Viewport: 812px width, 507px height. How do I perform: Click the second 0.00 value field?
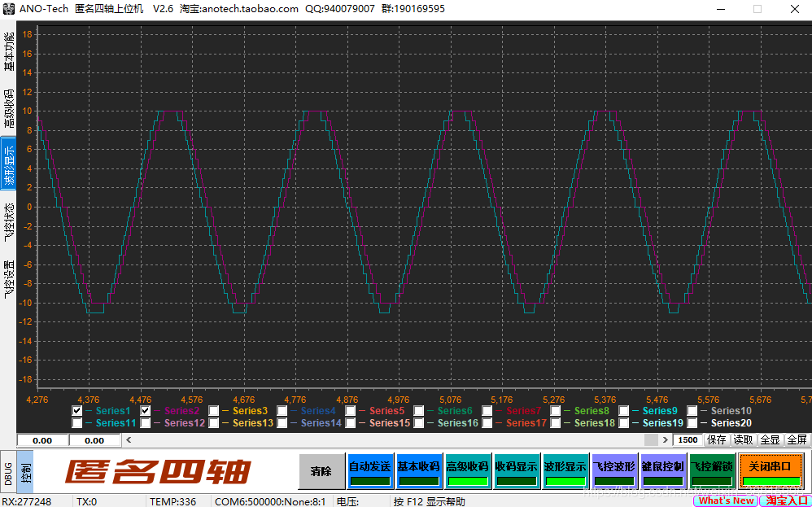[x=94, y=441]
